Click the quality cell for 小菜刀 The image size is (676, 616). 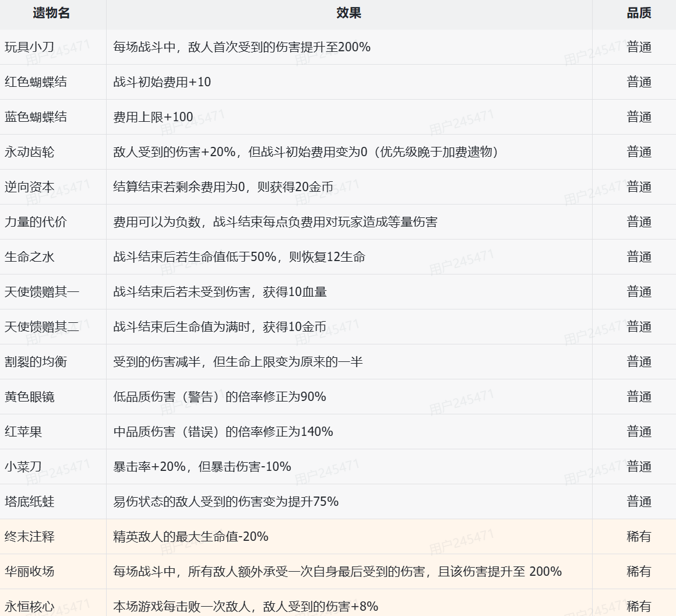639,467
